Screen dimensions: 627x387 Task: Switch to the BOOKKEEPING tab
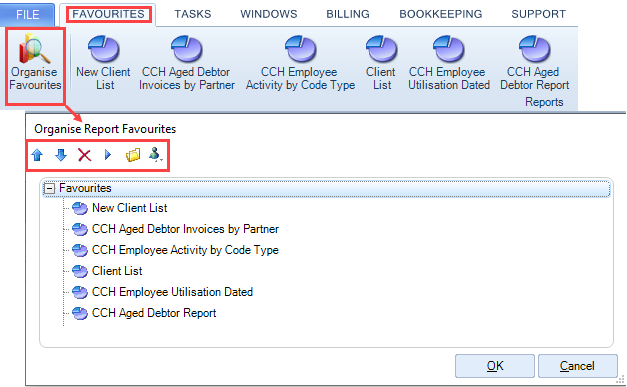(x=441, y=14)
